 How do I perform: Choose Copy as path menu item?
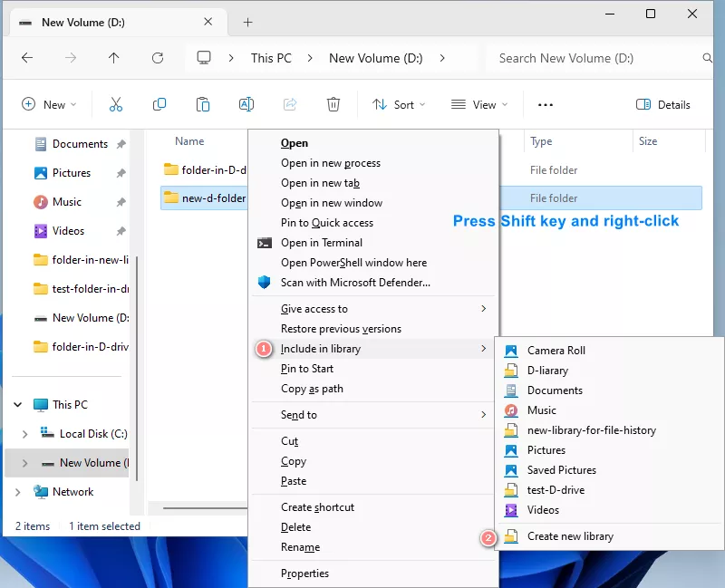click(x=373, y=389)
